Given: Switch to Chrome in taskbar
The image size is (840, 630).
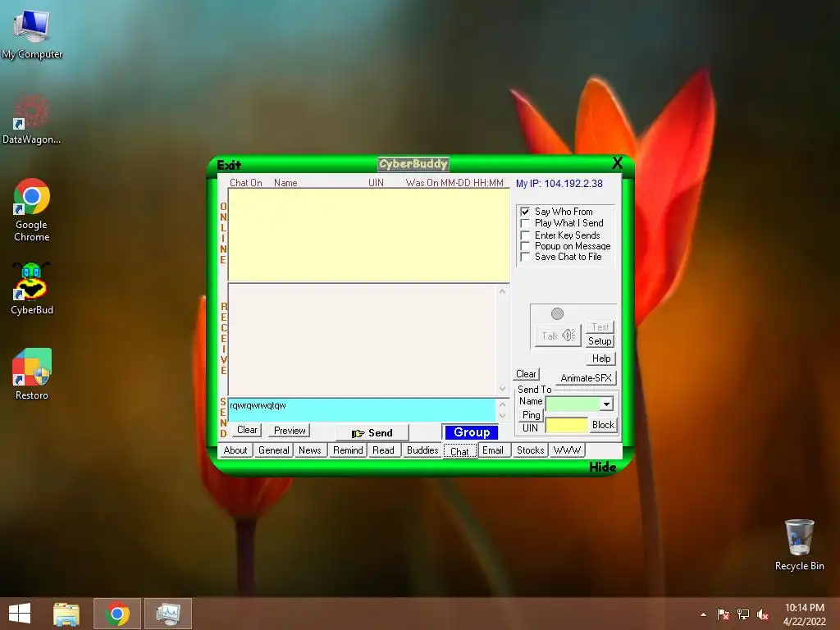Looking at the screenshot, I should click(x=117, y=614).
